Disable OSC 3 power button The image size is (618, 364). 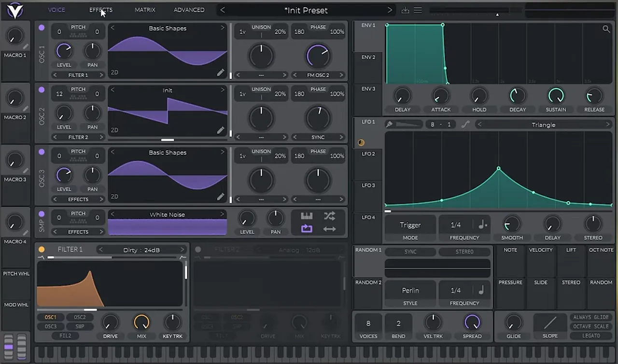[42, 152]
